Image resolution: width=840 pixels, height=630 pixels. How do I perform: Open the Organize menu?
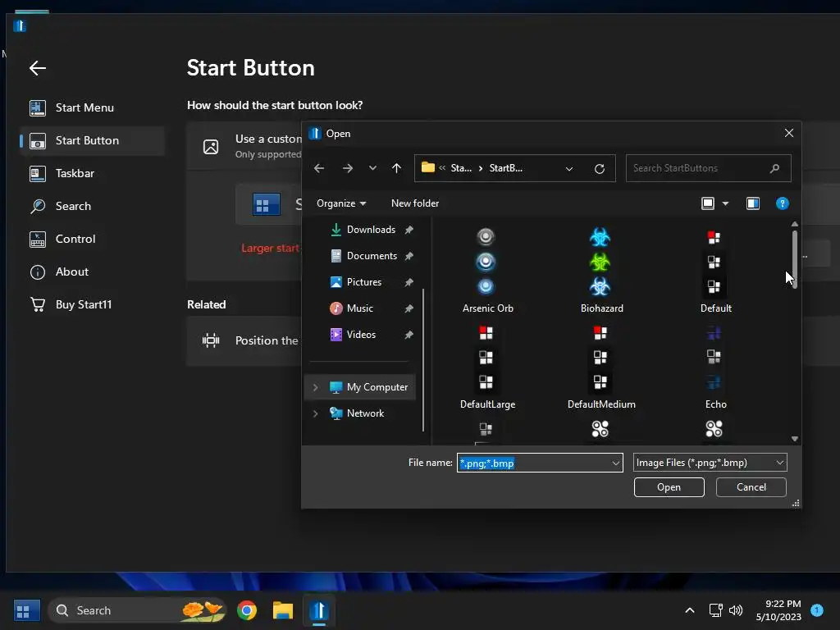click(x=341, y=203)
